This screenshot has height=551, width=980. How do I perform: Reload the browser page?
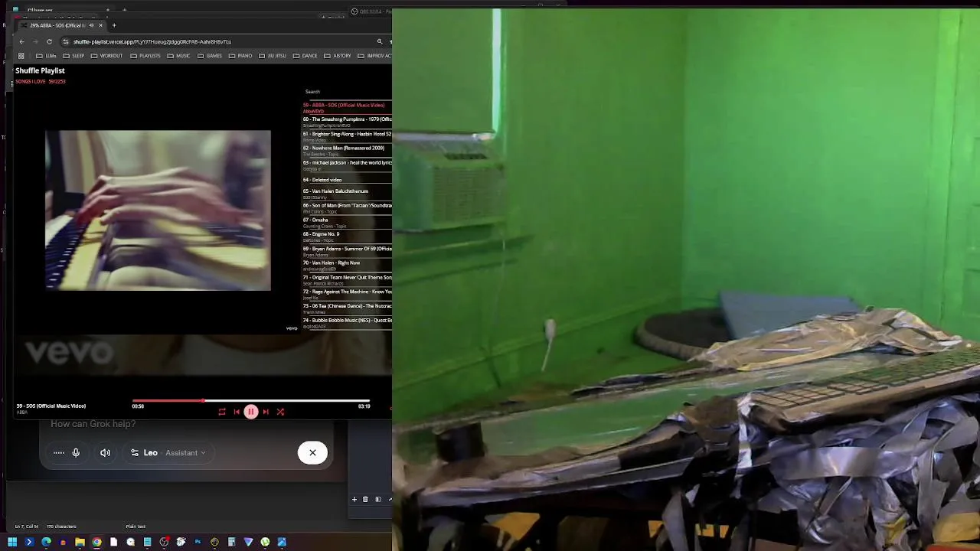tap(49, 41)
